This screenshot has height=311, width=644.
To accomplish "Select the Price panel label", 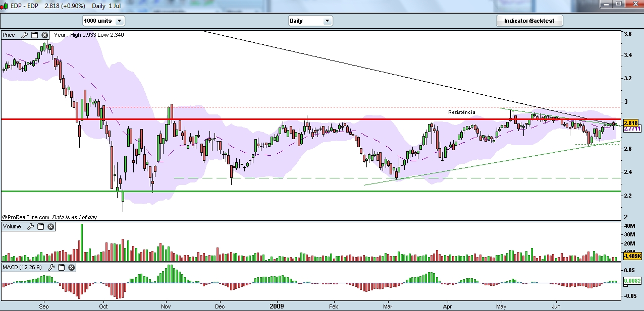I will [9, 35].
